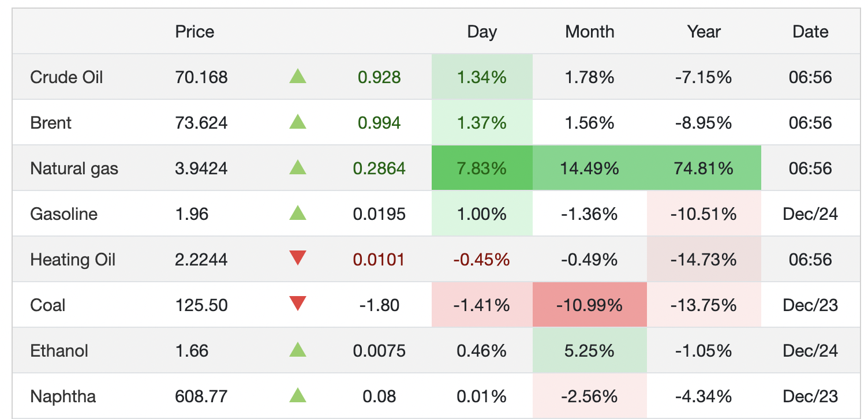Select Natural gas price 3.9424
868x419 pixels.
201,168
